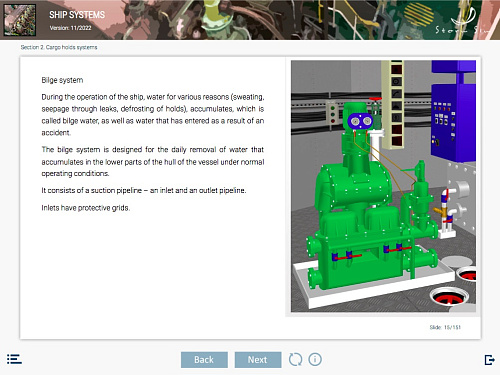The height and width of the screenshot is (375, 500).
Task: Go to previous slide with Back
Action: pyautogui.click(x=204, y=360)
